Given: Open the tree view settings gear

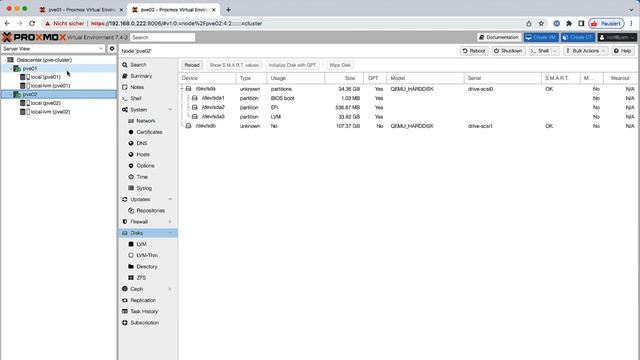Looking at the screenshot, I should point(112,49).
